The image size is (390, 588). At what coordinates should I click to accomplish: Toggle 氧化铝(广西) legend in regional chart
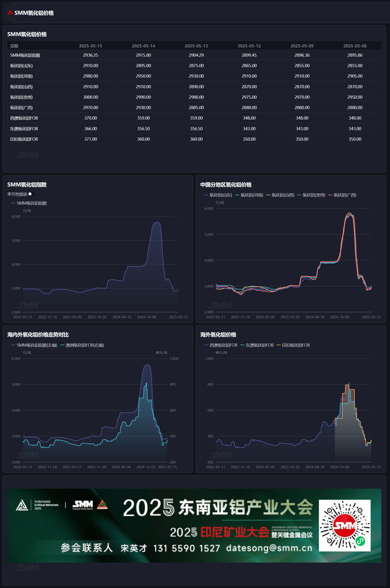342,195
